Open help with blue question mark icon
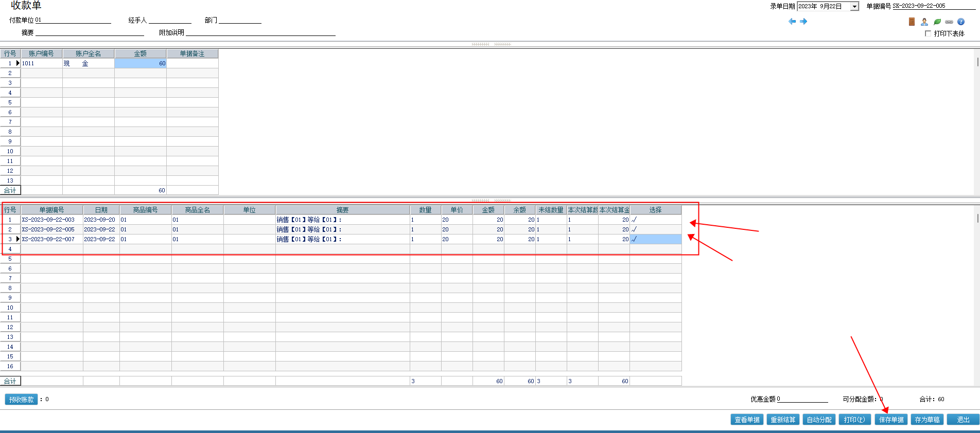This screenshot has height=433, width=980. (x=961, y=22)
